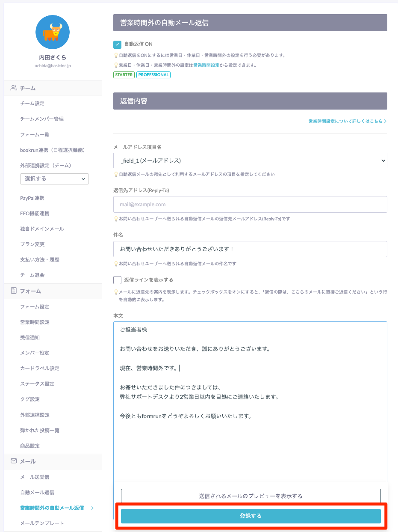
Task: Open チームメンバー管理 in the sidebar
Action: pos(42,119)
